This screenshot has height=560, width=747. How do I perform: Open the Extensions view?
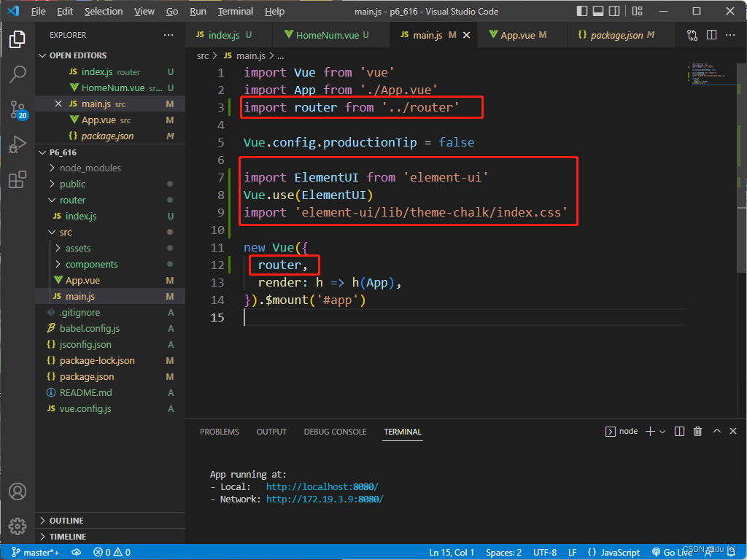tap(18, 179)
